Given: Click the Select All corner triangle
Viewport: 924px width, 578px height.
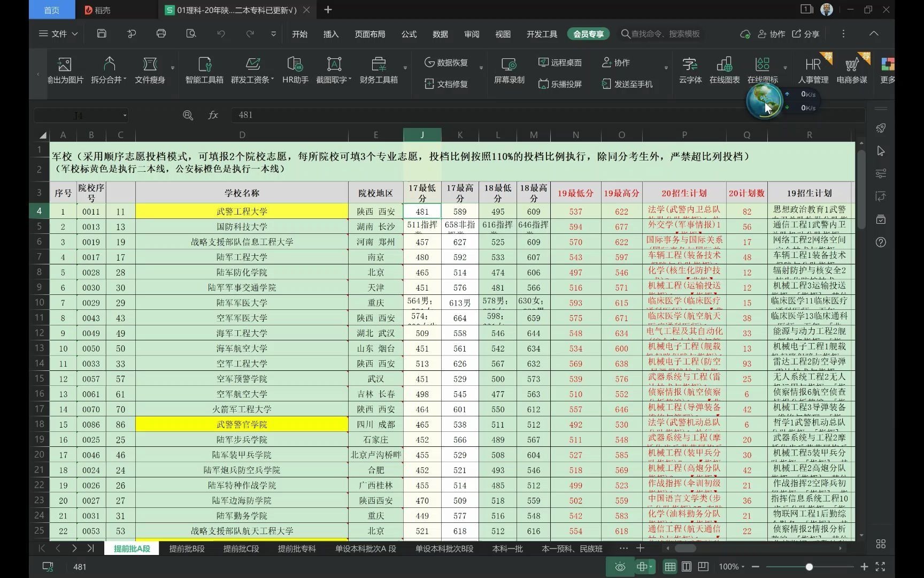Looking at the screenshot, I should [x=43, y=135].
